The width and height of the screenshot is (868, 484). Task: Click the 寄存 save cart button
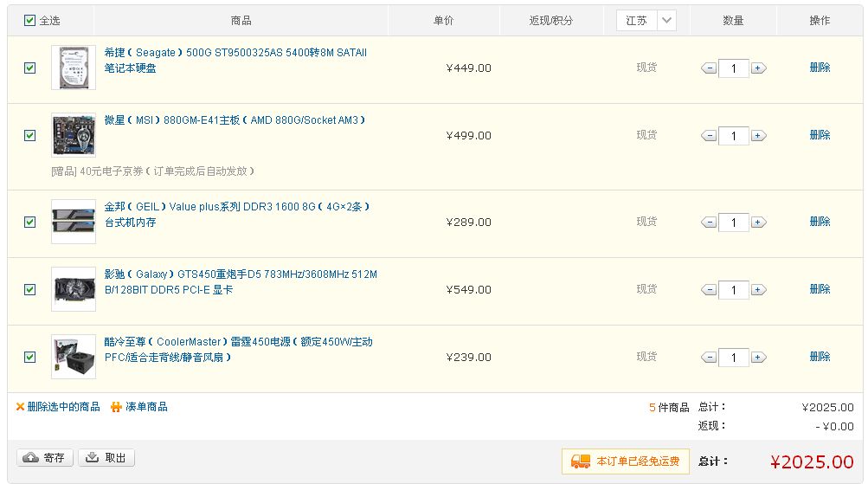tap(45, 458)
